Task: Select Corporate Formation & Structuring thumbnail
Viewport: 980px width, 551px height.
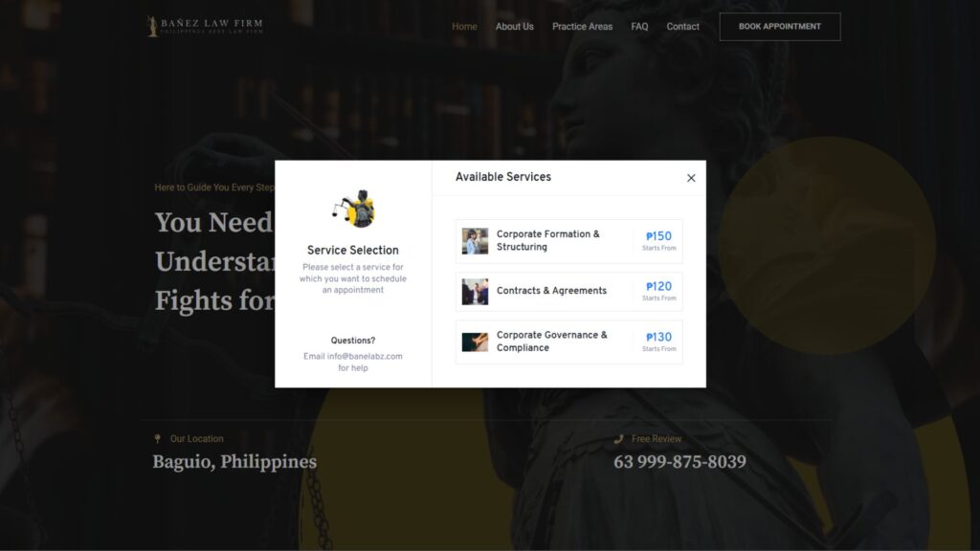Action: click(475, 241)
